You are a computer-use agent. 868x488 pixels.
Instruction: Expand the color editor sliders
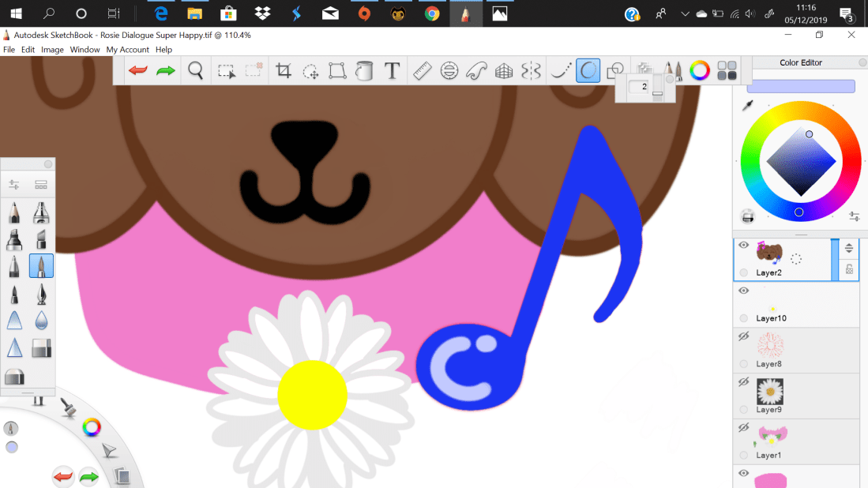coord(854,216)
